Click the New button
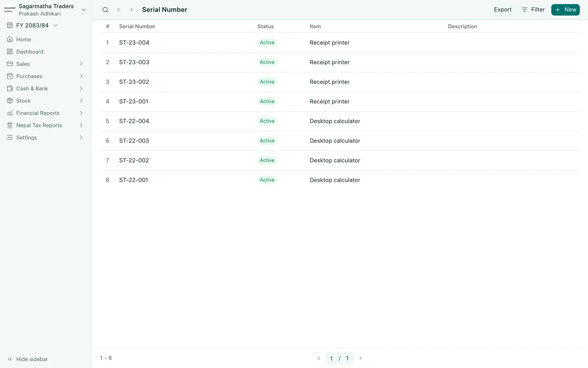 (566, 10)
